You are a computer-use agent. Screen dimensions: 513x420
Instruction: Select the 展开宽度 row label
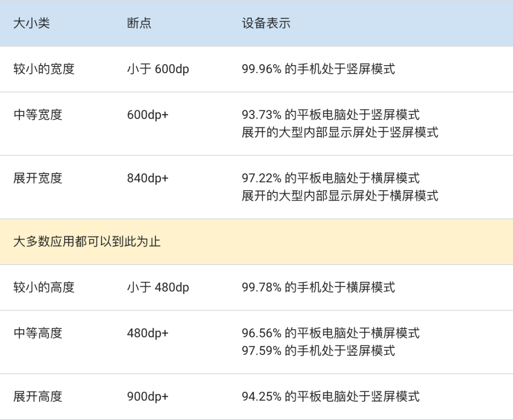tap(38, 178)
